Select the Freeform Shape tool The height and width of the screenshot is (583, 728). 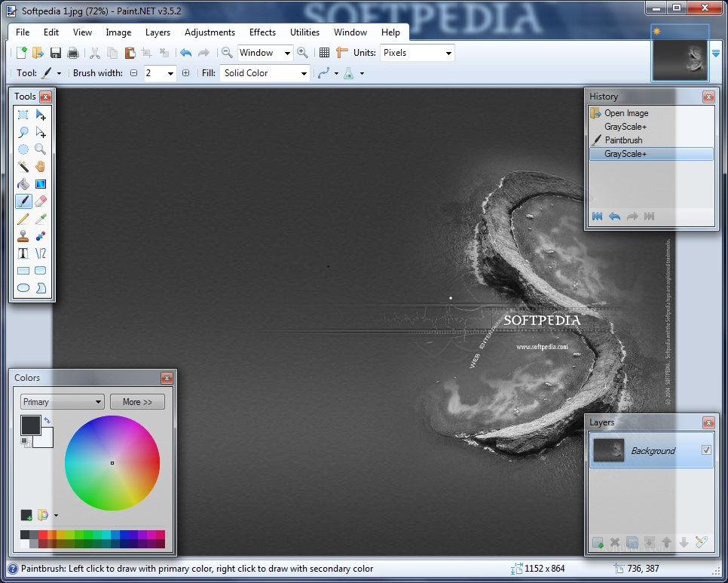(41, 288)
